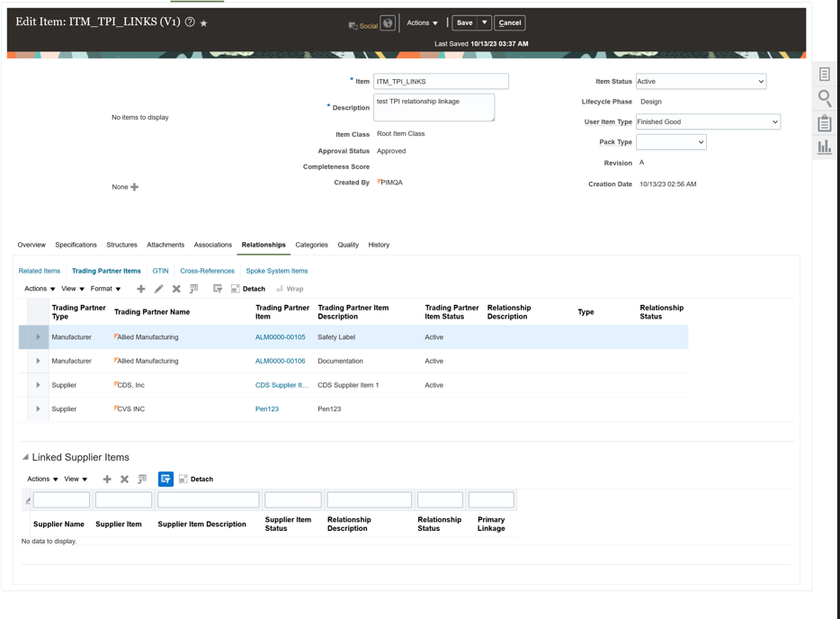Open the Cross-References subtab
The height and width of the screenshot is (619, 840).
[x=208, y=271]
